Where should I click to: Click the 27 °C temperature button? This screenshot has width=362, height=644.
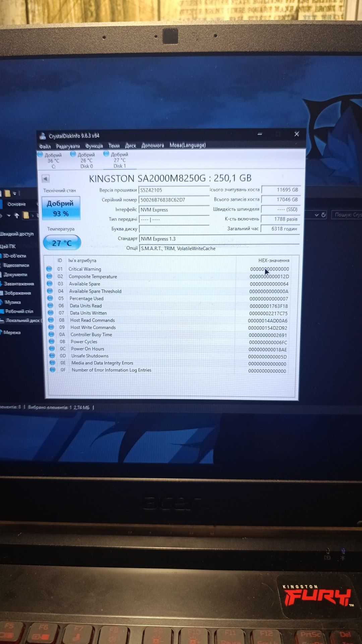coord(62,243)
